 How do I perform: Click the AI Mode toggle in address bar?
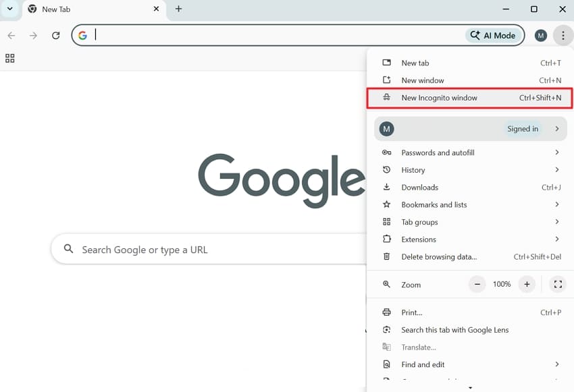[493, 35]
